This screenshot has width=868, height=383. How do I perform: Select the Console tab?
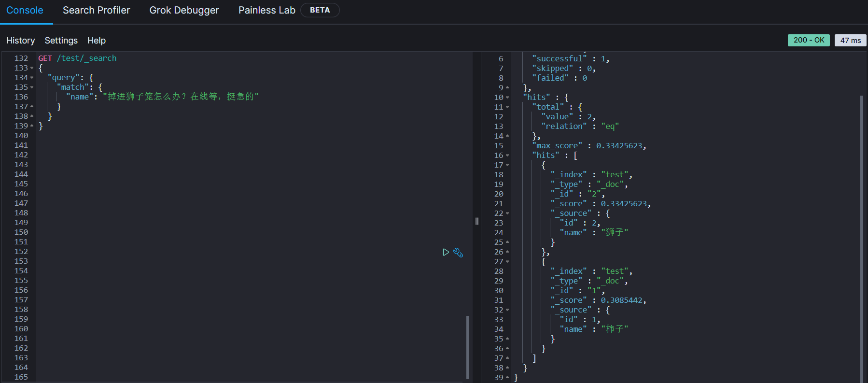tap(25, 10)
